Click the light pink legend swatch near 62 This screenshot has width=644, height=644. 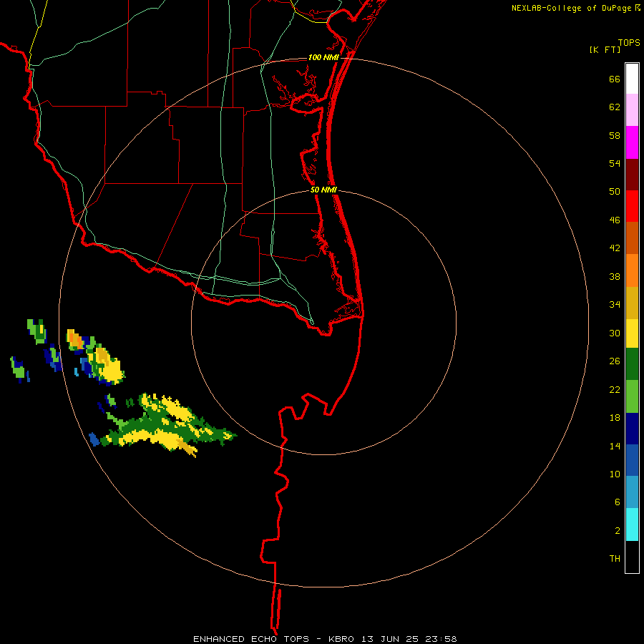tap(632, 110)
